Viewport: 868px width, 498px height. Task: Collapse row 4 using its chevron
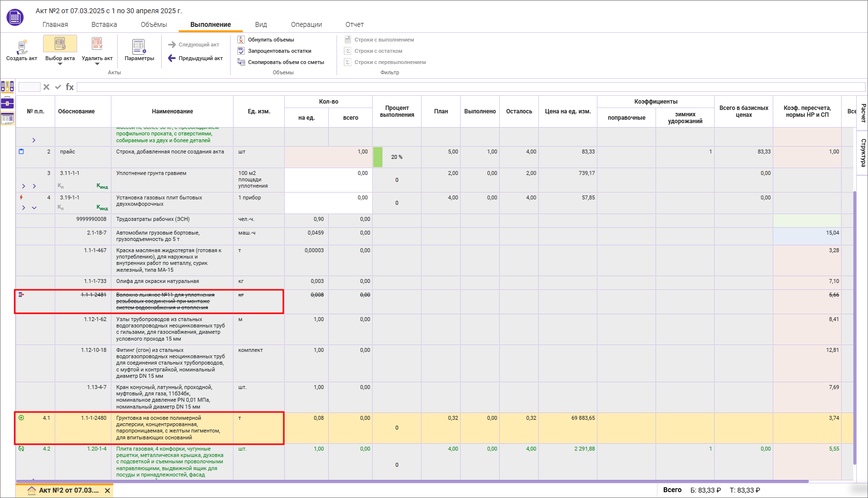point(34,208)
